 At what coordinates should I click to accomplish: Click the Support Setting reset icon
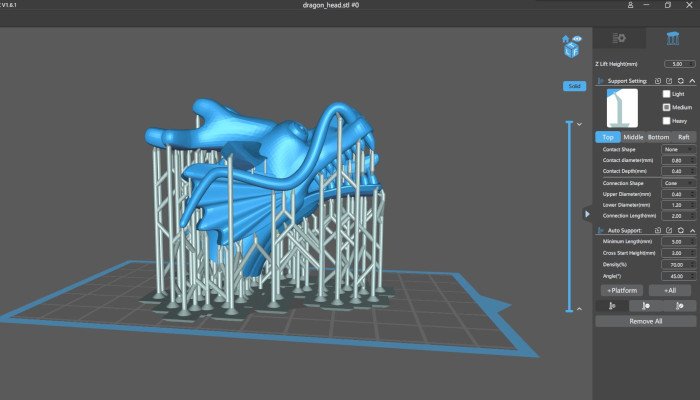681,80
